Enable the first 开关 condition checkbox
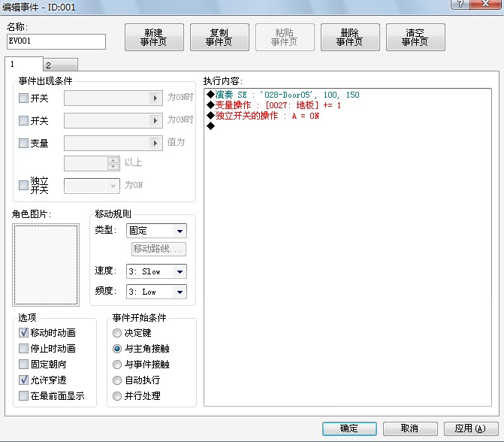504x442 pixels. [23, 98]
